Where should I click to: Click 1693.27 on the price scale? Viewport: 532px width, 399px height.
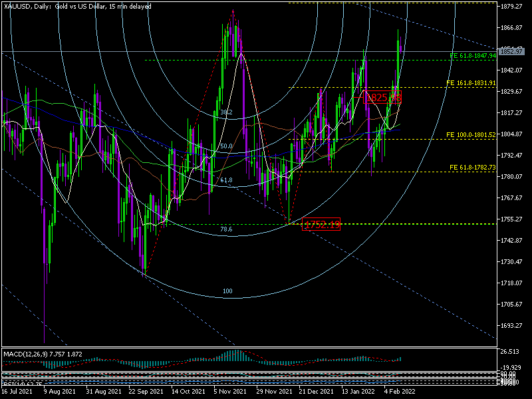tap(513, 325)
